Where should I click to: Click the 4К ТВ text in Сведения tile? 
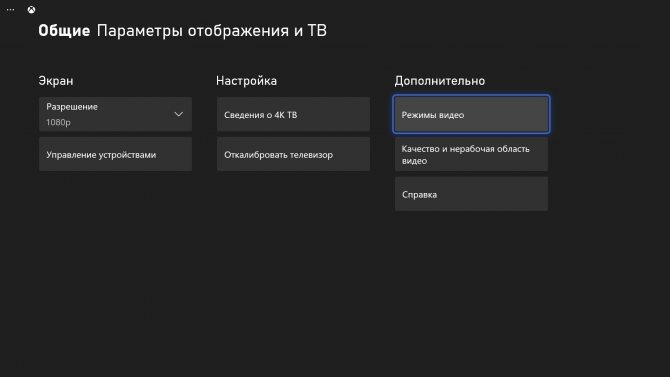pos(286,115)
